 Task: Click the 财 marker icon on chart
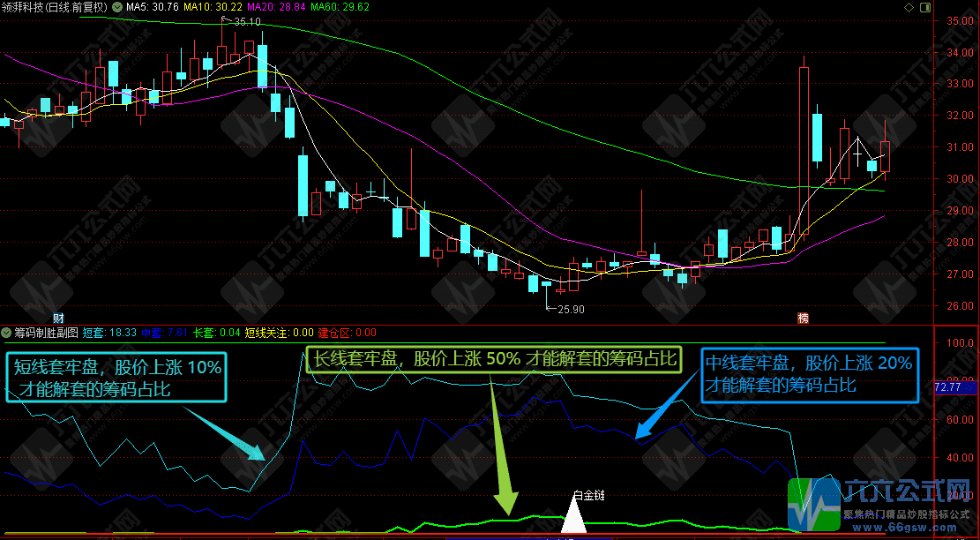(x=59, y=318)
